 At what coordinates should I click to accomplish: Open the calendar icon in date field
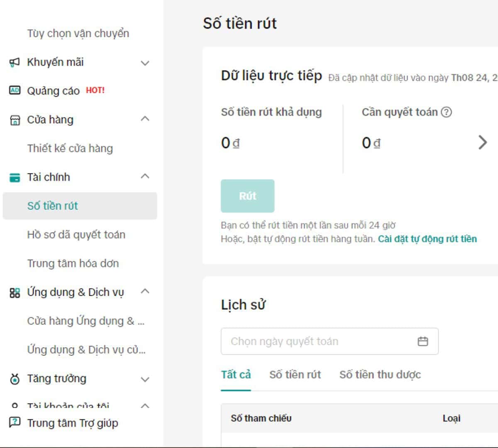(x=422, y=341)
